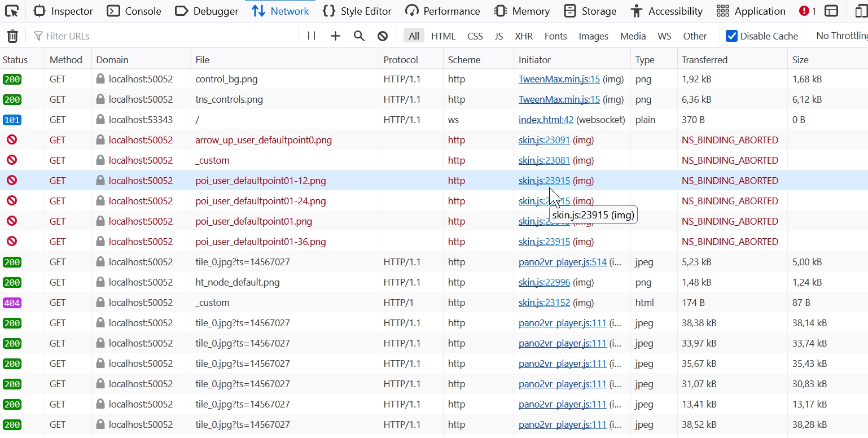Open network search magnifier icon
This screenshot has height=438, width=868.
tap(359, 36)
